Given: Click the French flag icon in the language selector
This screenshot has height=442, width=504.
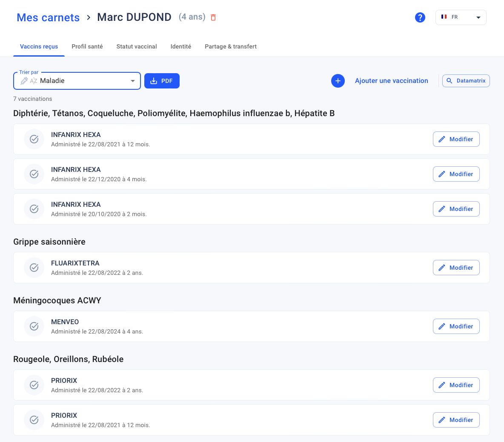Looking at the screenshot, I should point(444,17).
